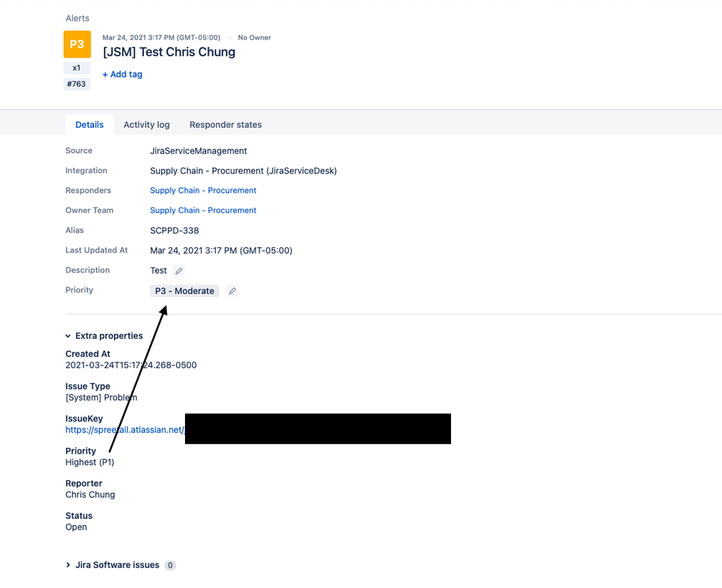
Task: Switch to the Activity log tab
Action: coord(147,125)
